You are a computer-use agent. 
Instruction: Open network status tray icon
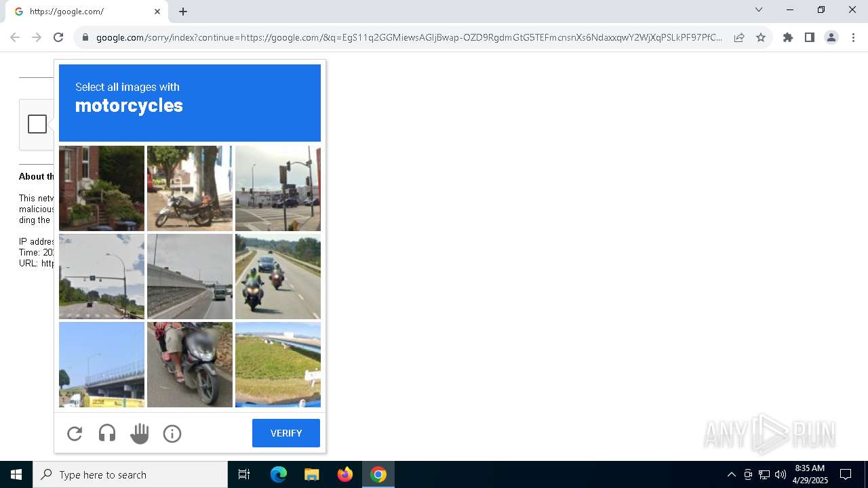point(764,474)
